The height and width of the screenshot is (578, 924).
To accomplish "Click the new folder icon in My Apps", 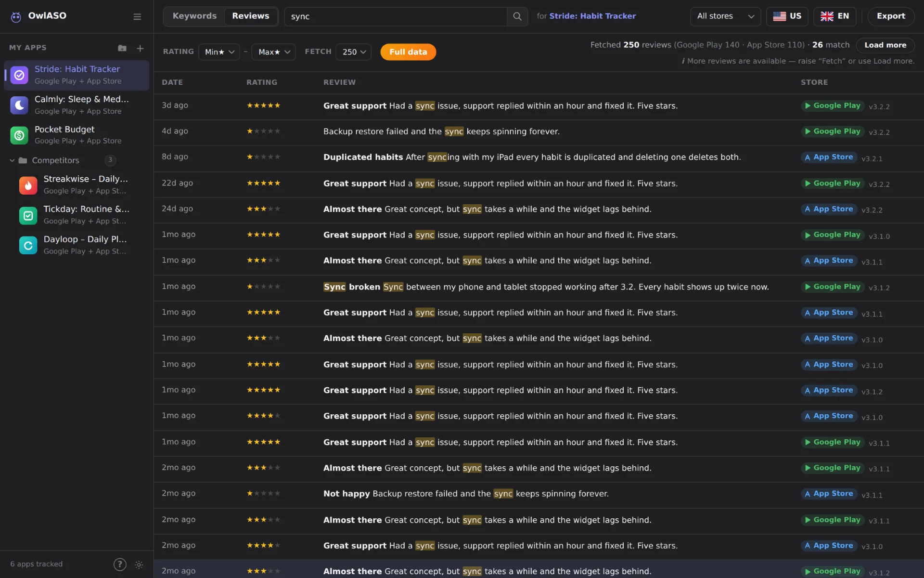I will click(122, 48).
